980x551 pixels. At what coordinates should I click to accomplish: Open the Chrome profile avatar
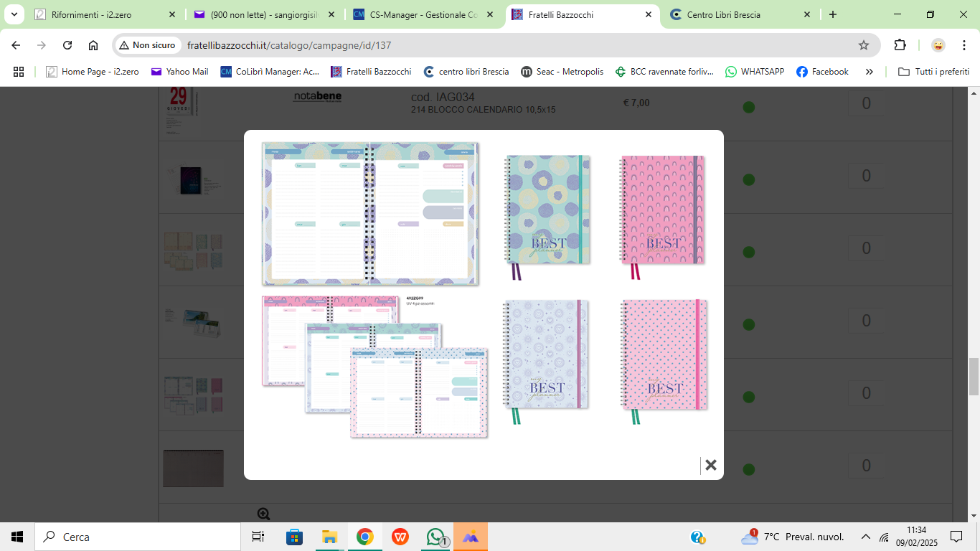(x=938, y=45)
